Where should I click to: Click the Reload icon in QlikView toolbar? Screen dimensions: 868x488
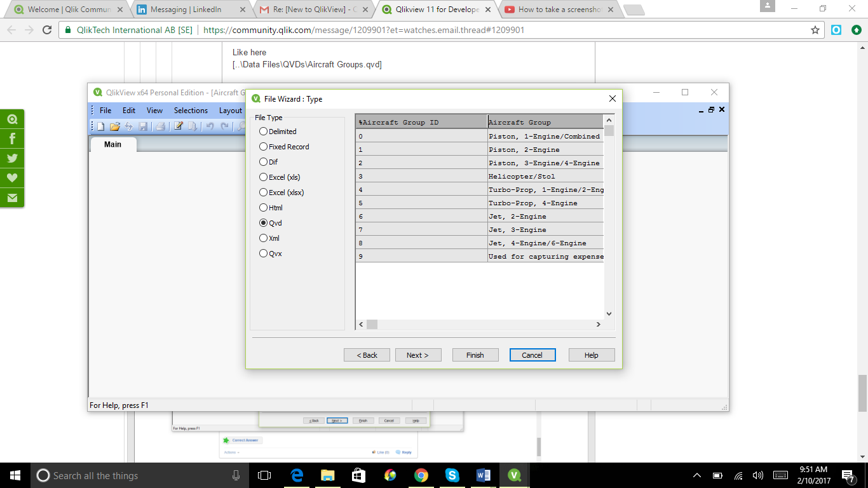coord(129,126)
